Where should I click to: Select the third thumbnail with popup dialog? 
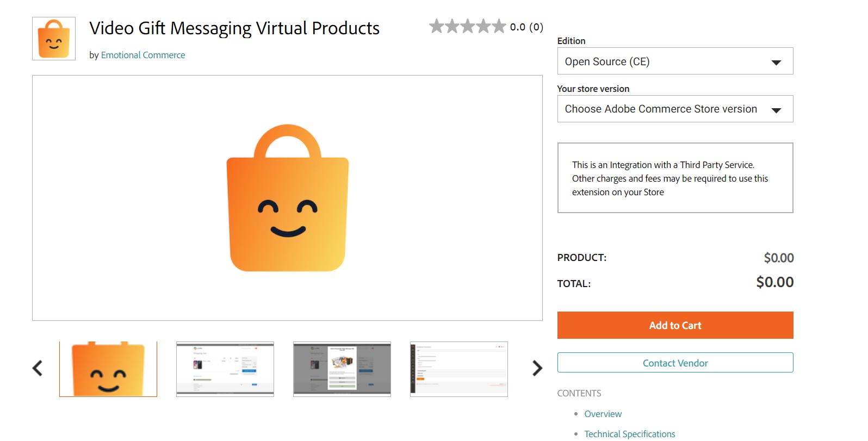tap(342, 369)
